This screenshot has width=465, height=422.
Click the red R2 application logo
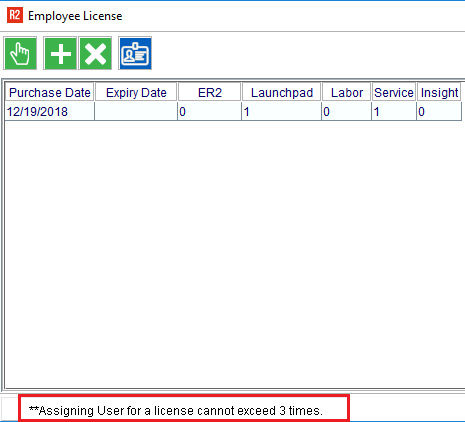click(x=15, y=15)
